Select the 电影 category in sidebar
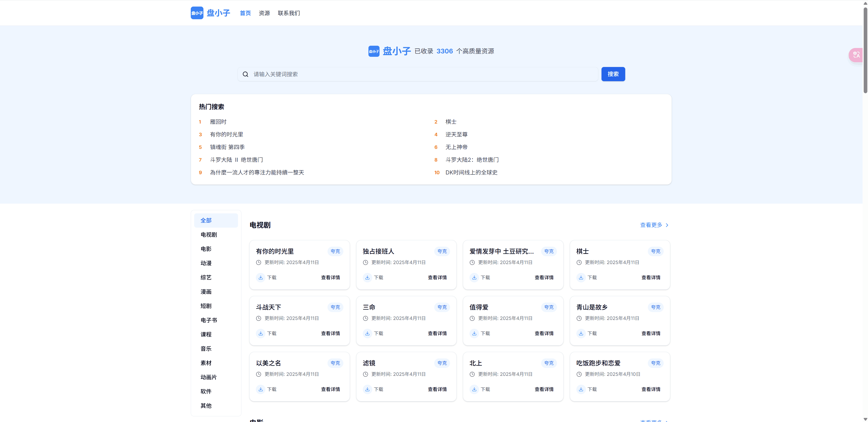This screenshot has width=868, height=422. [206, 249]
